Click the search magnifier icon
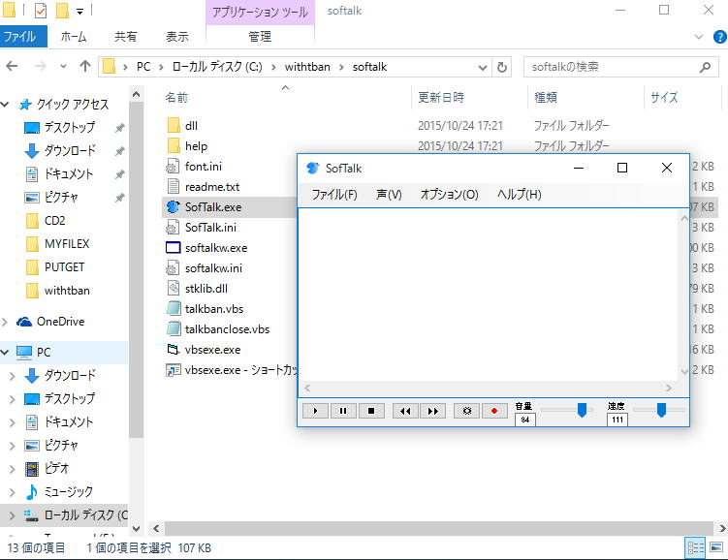728x560 pixels. (x=706, y=67)
